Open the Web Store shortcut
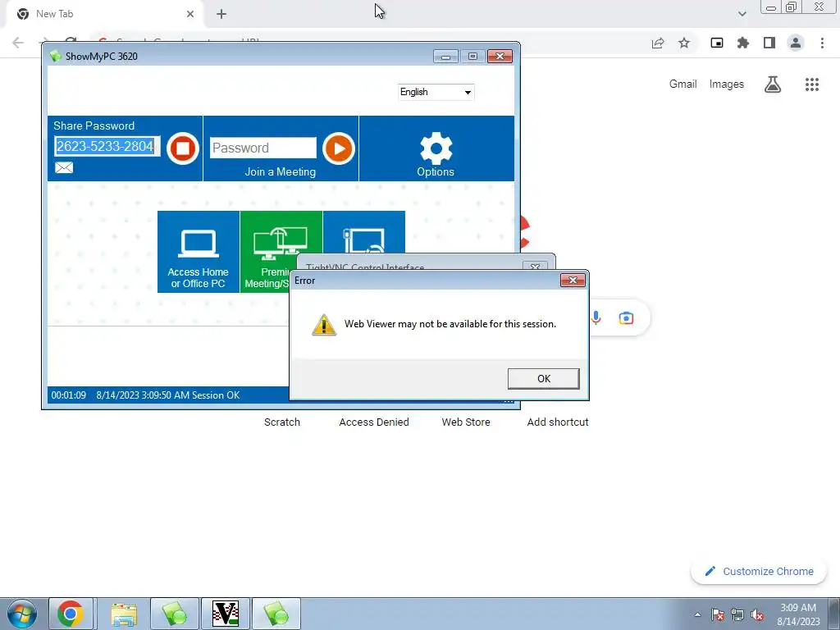Viewport: 840px width, 630px height. pyautogui.click(x=466, y=422)
